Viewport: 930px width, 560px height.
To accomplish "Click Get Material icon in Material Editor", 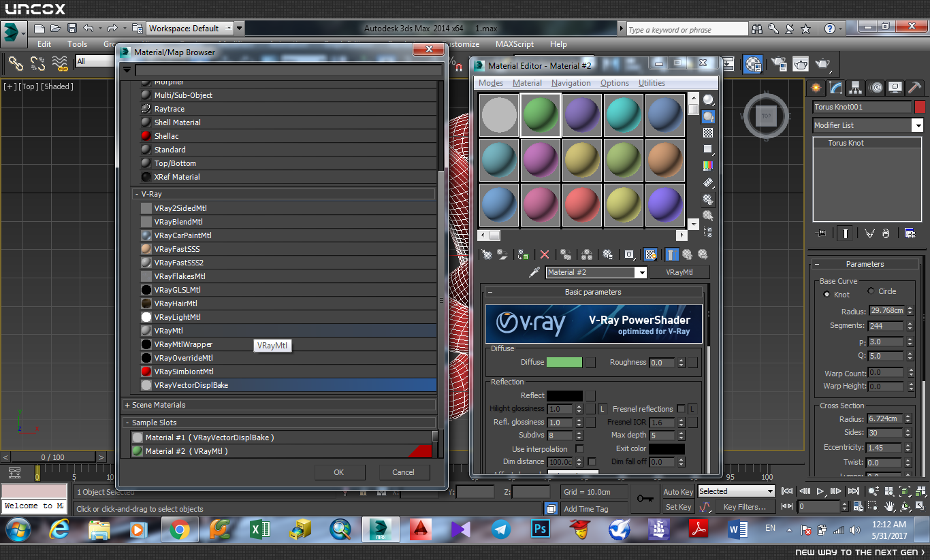I will point(487,254).
